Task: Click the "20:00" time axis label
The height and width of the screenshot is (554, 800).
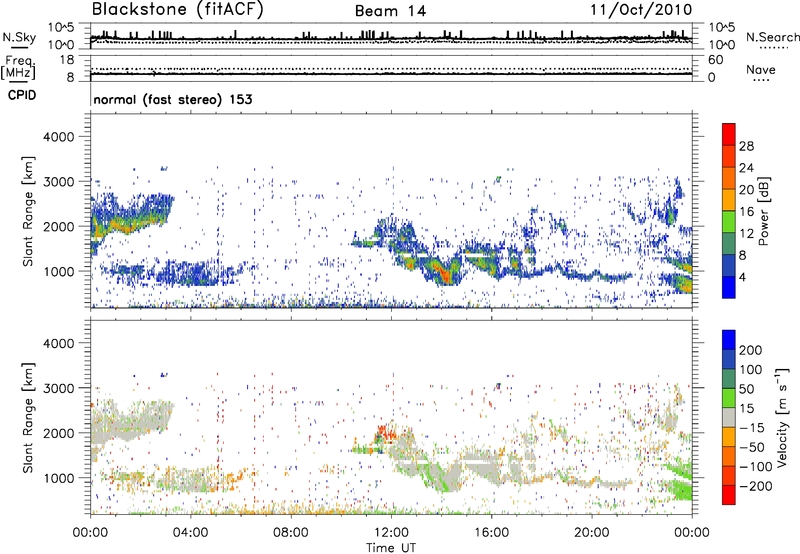Action: tap(591, 533)
